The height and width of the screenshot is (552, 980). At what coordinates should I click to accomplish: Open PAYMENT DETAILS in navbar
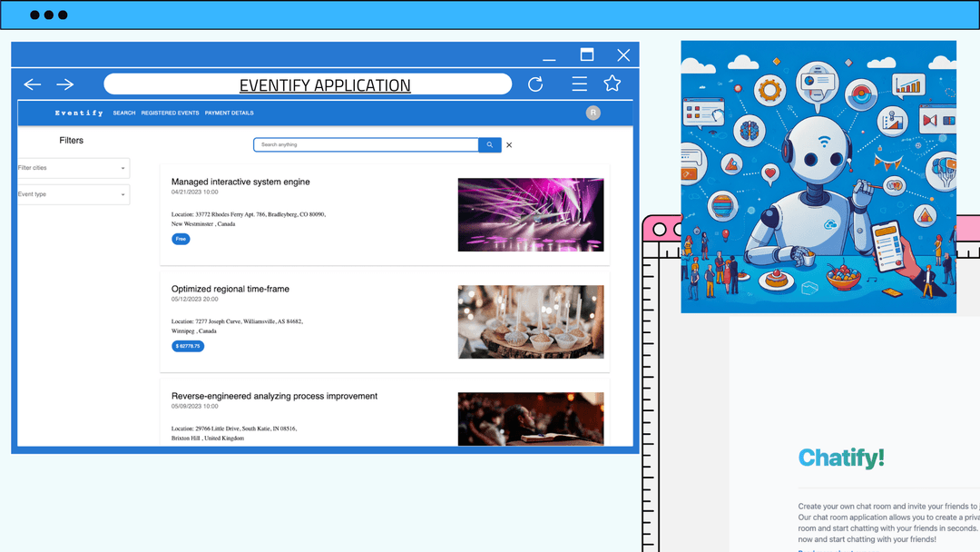pyautogui.click(x=229, y=113)
